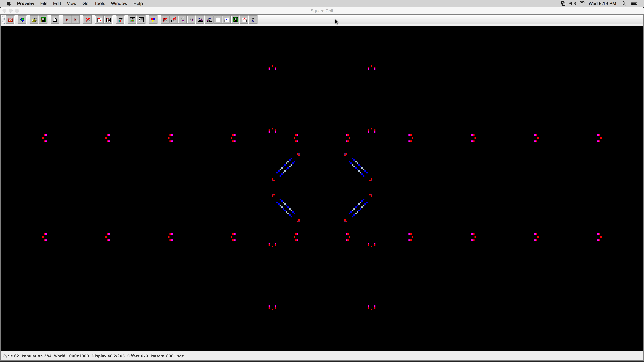Save the selection with green floppy icon
Viewport: 644px width, 362px height.
point(236,20)
